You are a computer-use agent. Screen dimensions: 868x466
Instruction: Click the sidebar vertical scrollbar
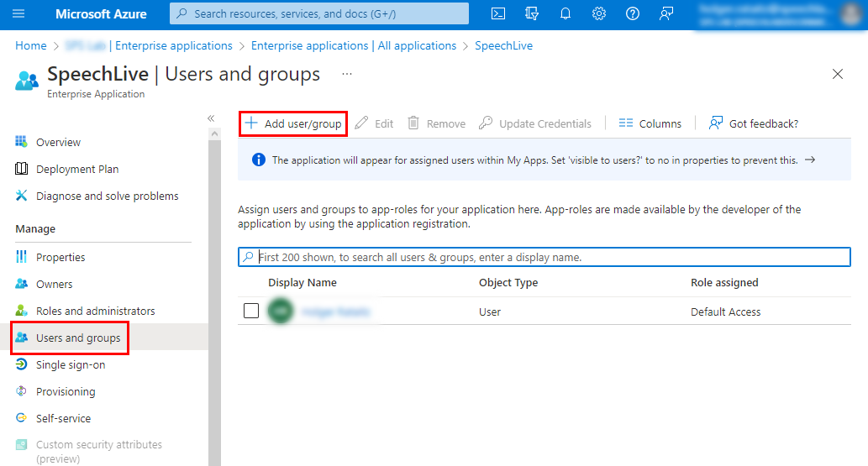(x=215, y=303)
